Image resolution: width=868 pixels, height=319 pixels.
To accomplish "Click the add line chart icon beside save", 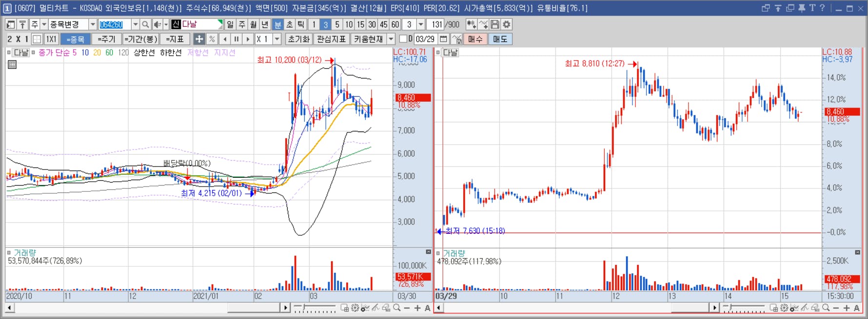I will [483, 24].
